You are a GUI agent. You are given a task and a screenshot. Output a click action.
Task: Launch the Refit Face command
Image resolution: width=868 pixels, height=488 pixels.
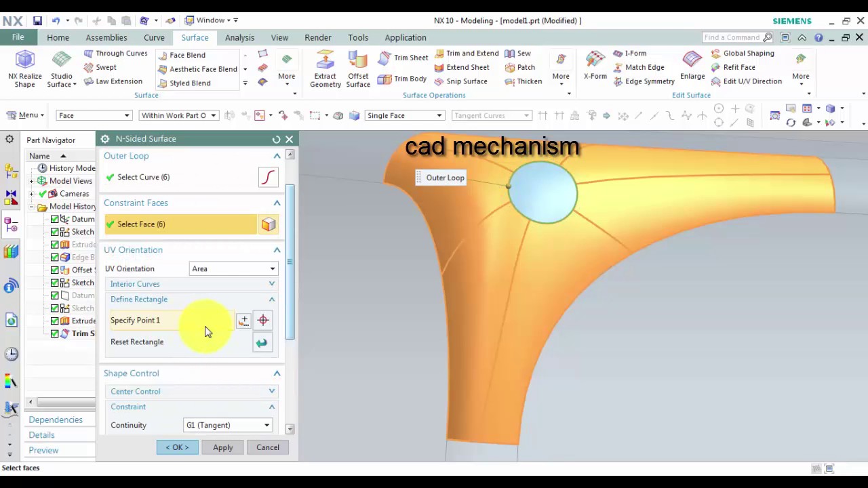point(732,67)
